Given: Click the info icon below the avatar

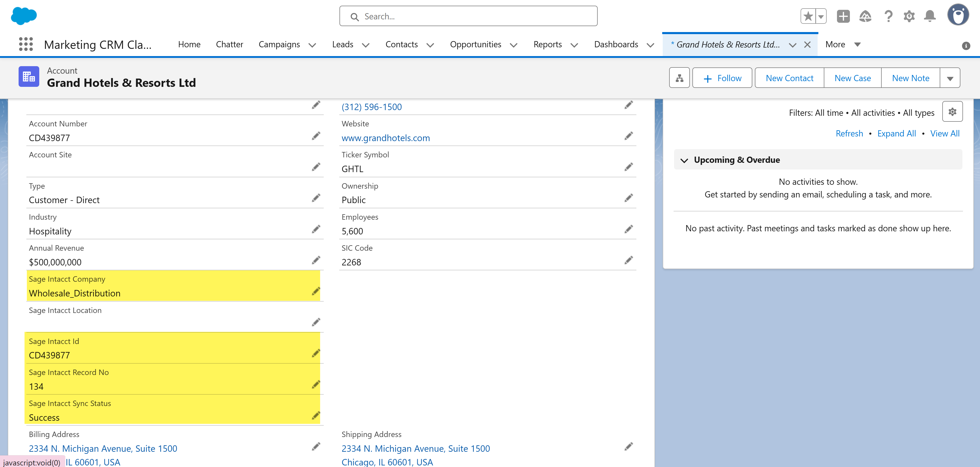Looking at the screenshot, I should [966, 46].
